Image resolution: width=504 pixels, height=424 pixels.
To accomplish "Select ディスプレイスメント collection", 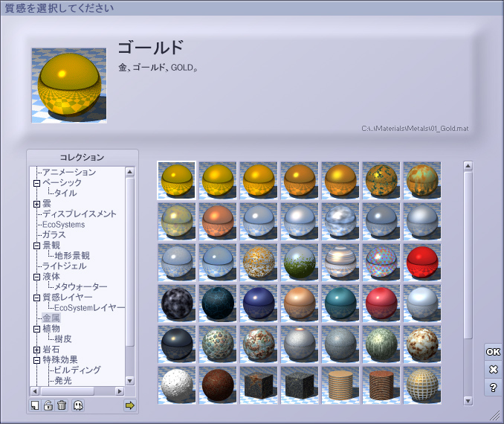I will pyautogui.click(x=80, y=214).
